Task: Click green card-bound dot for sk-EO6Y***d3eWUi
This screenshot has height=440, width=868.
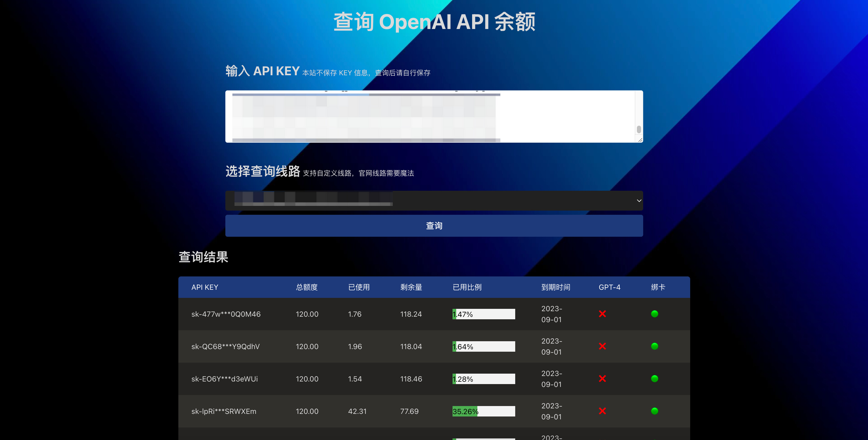Action: click(654, 379)
